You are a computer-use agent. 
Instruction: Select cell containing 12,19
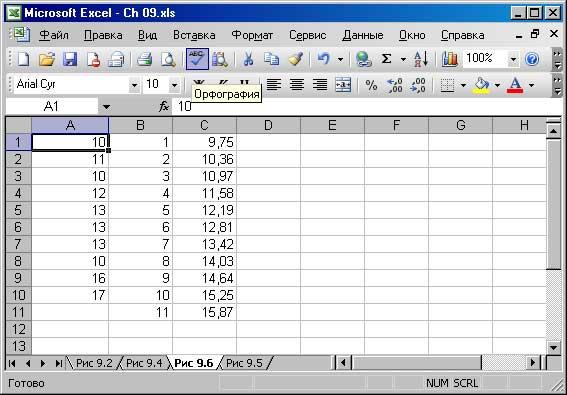click(x=204, y=210)
